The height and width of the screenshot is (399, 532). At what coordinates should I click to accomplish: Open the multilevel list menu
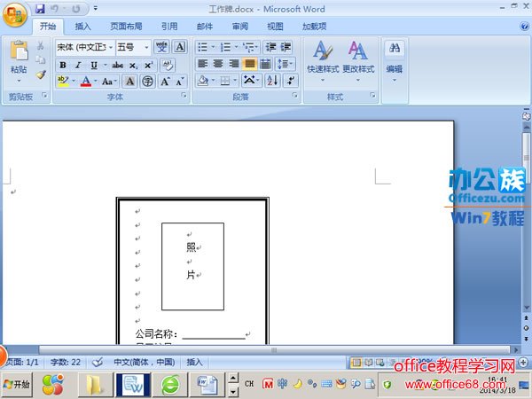pos(250,47)
